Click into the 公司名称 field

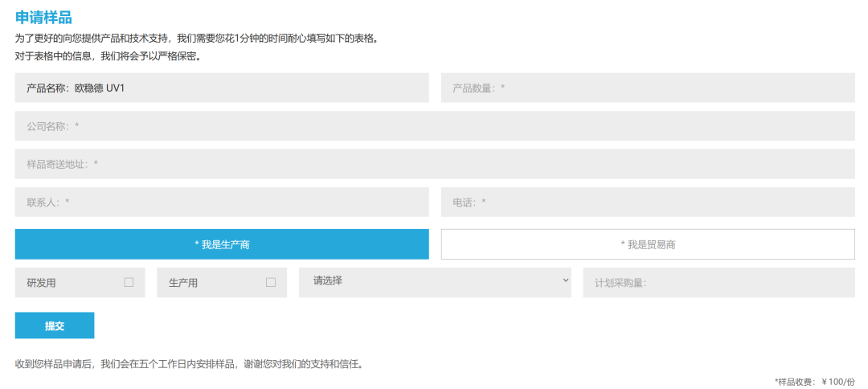(434, 126)
